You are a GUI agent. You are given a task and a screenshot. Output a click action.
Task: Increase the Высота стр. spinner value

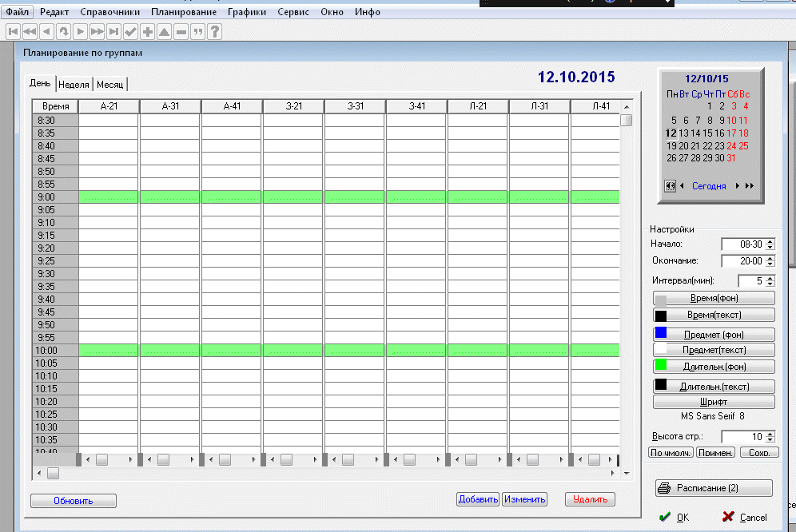770,434
